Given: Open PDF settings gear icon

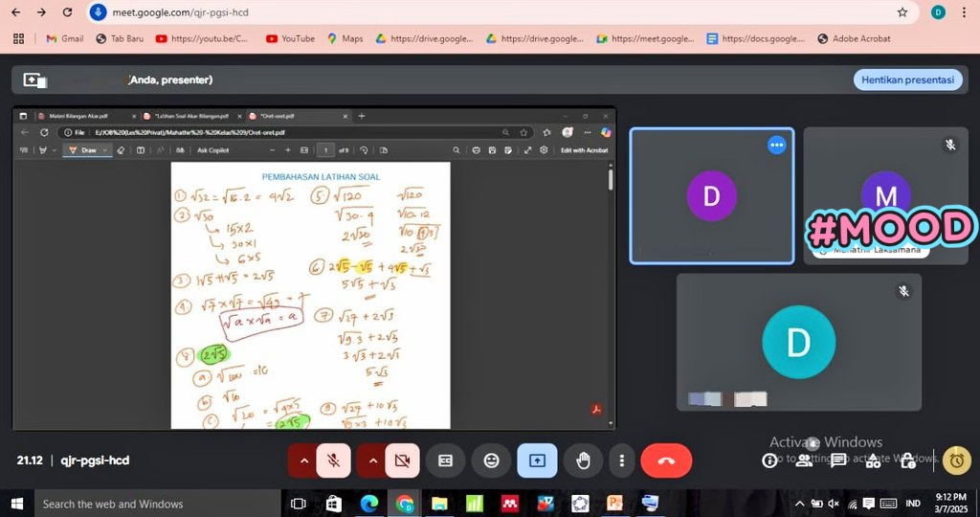Looking at the screenshot, I should (x=544, y=150).
